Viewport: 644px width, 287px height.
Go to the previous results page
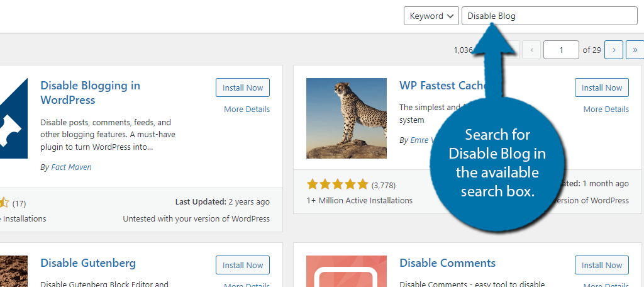point(531,50)
